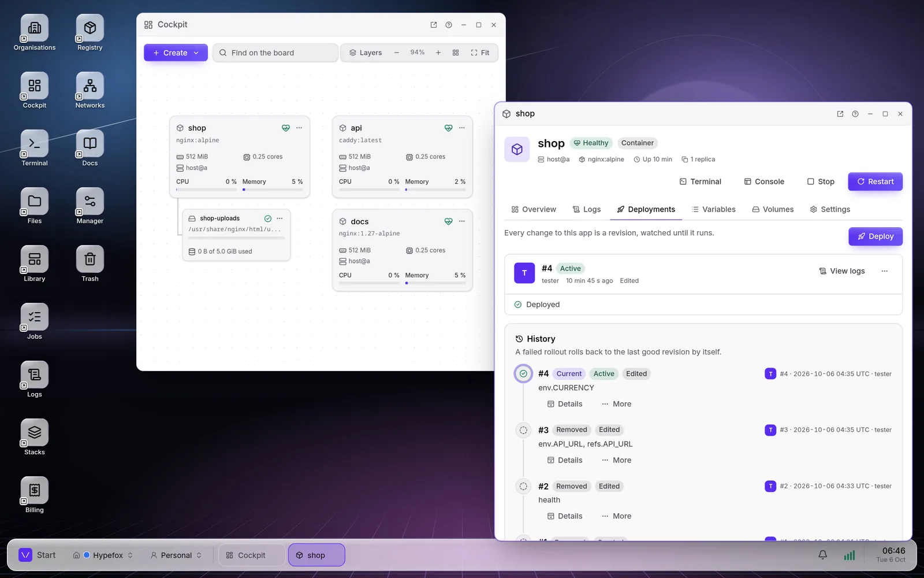Open the Registry desktop icon
924x578 pixels.
click(x=90, y=33)
